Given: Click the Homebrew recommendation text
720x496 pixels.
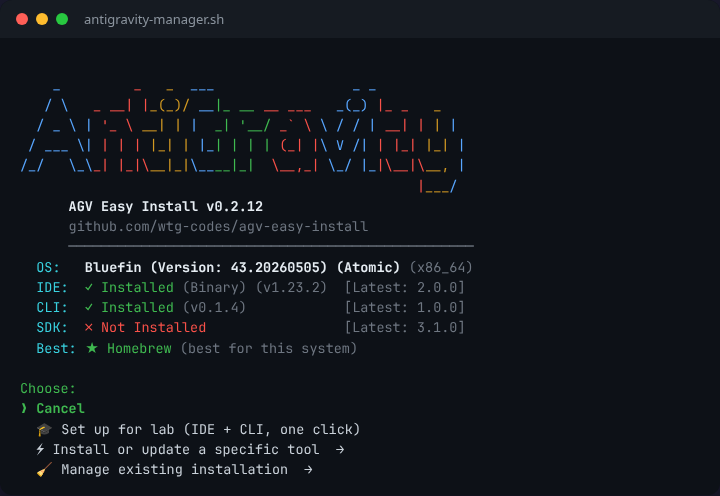Looking at the screenshot, I should 139,349.
